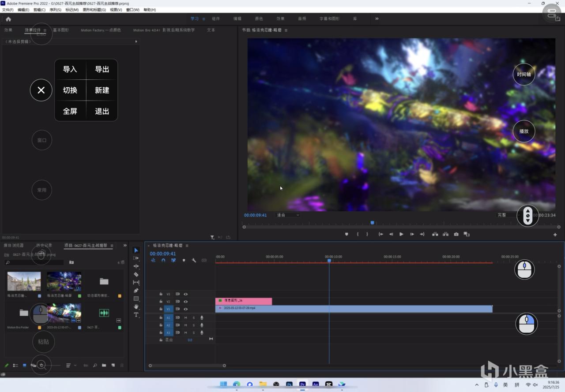Open timeline display settings wrench

pyautogui.click(x=194, y=260)
